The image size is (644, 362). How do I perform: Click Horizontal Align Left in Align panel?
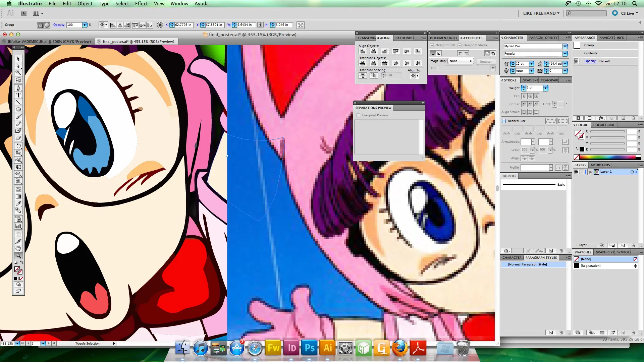(363, 51)
